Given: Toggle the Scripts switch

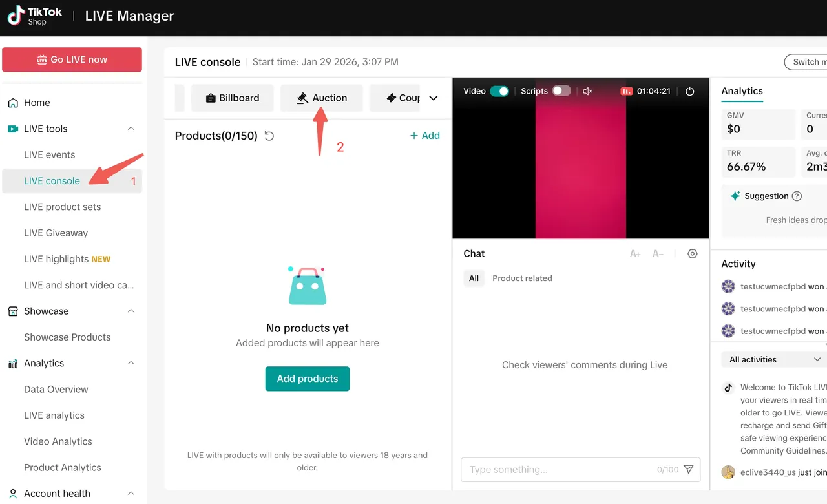Looking at the screenshot, I should point(561,91).
